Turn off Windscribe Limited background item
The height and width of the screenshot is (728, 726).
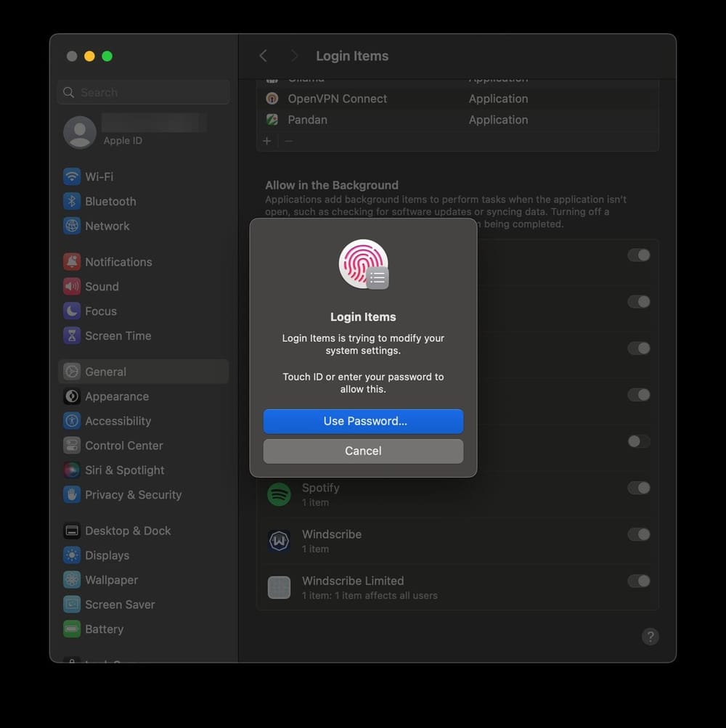click(x=639, y=581)
